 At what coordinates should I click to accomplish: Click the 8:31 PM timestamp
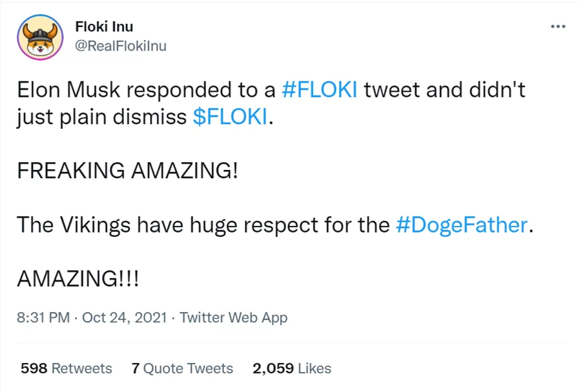point(43,318)
